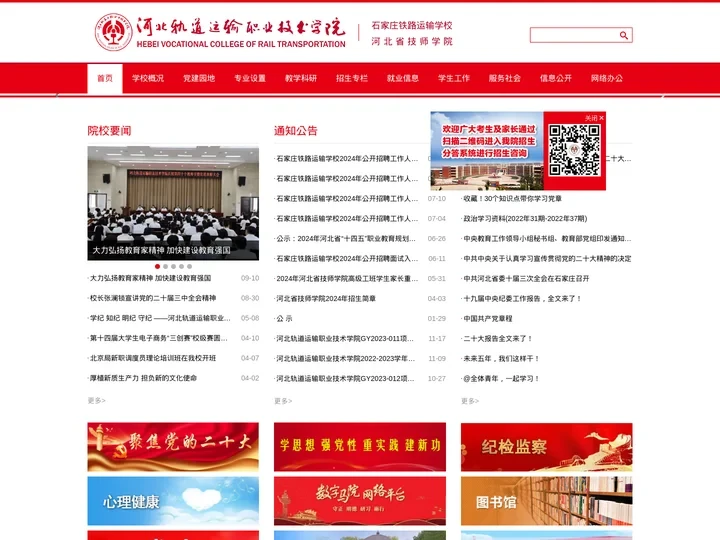Click the 学思想 强党性 重实践 建新功 banner
The width and height of the screenshot is (720, 540).
point(360,447)
